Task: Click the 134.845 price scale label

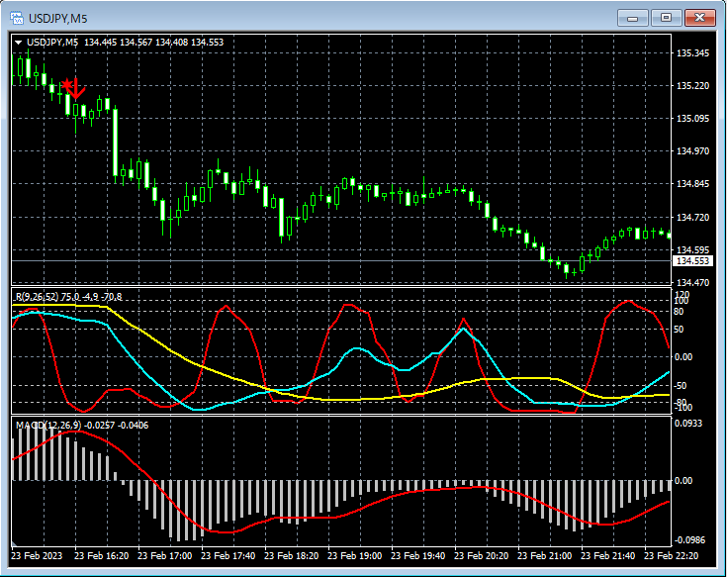Action: pyautogui.click(x=691, y=184)
